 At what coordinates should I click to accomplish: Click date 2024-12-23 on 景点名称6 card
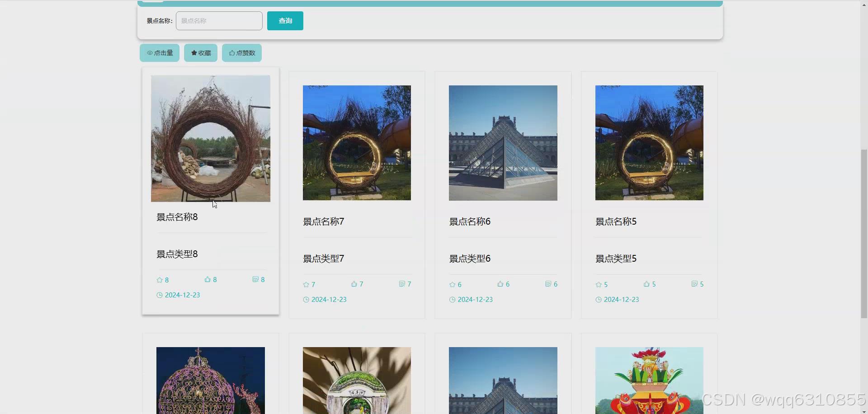[x=475, y=300]
